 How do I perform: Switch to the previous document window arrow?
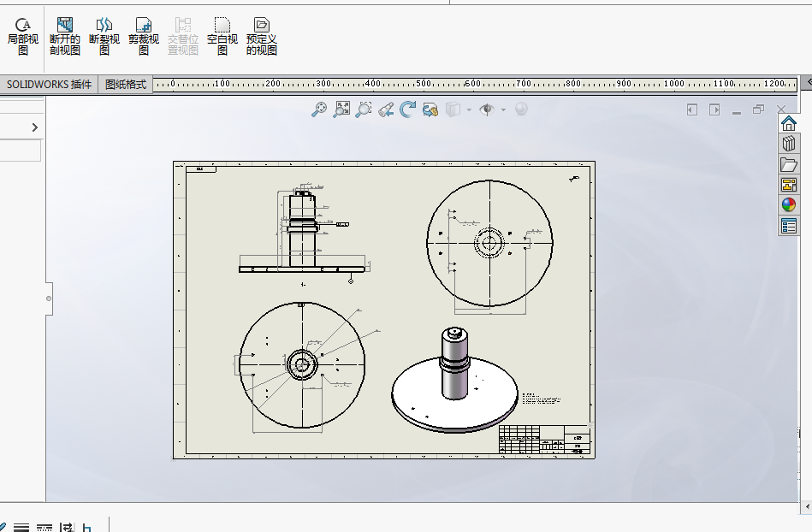pyautogui.click(x=692, y=109)
